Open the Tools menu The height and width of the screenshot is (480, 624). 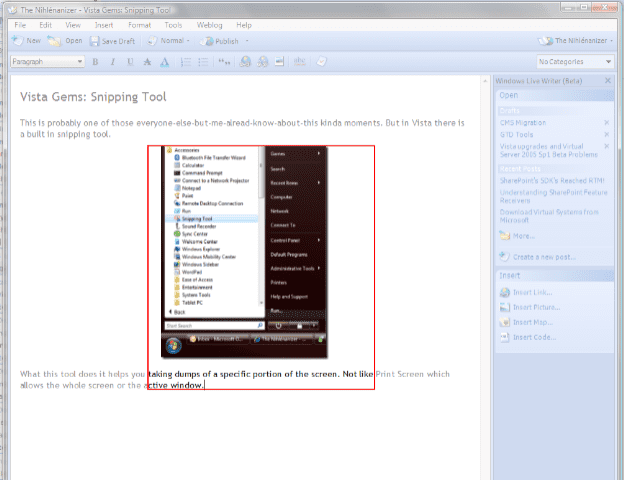[x=173, y=25]
